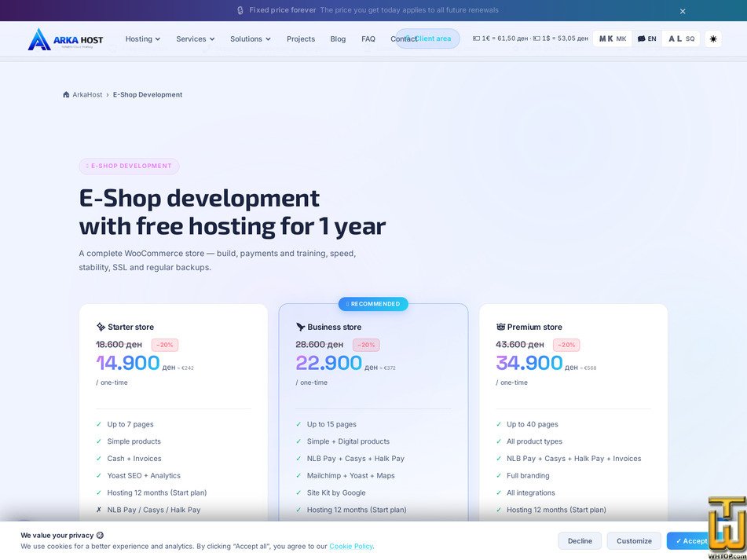This screenshot has height=560, width=747.
Task: Click the Starter store icon
Action: 101,327
